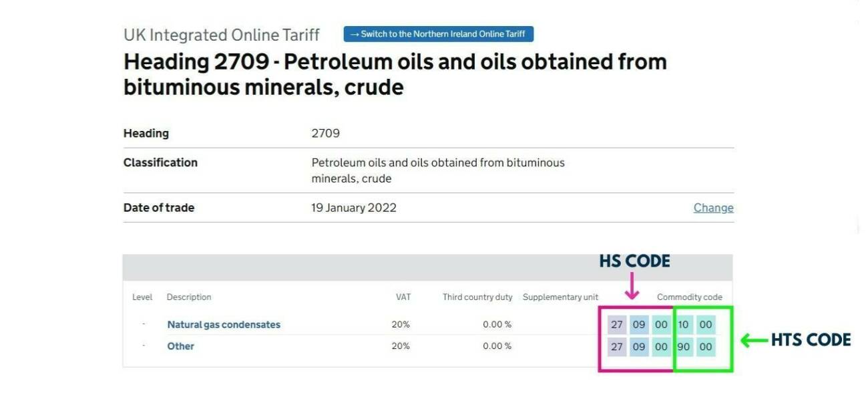868x403 pixels.
Task: Click the Description column header
Action: pos(189,297)
